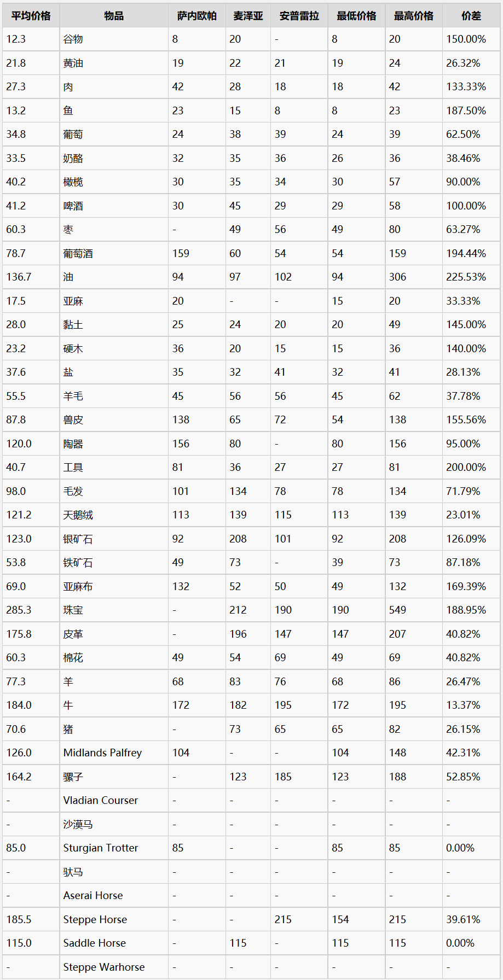Select the 安普雷拉 column header
The width and height of the screenshot is (503, 980).
(299, 16)
